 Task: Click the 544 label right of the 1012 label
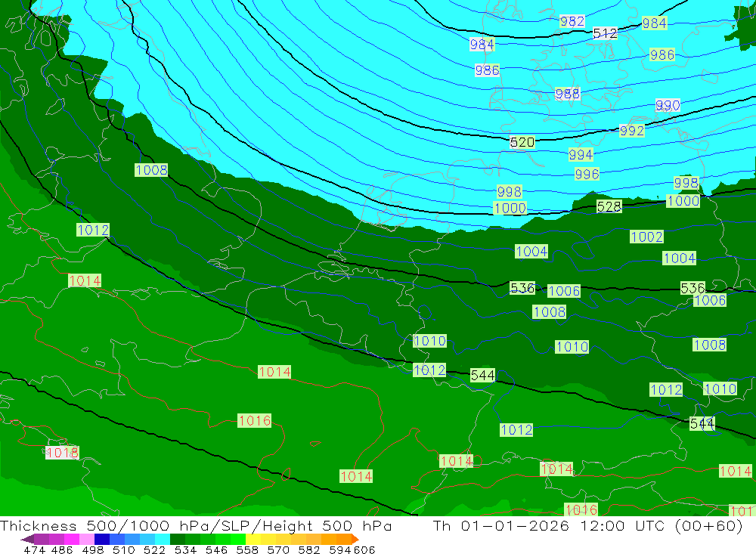(482, 376)
